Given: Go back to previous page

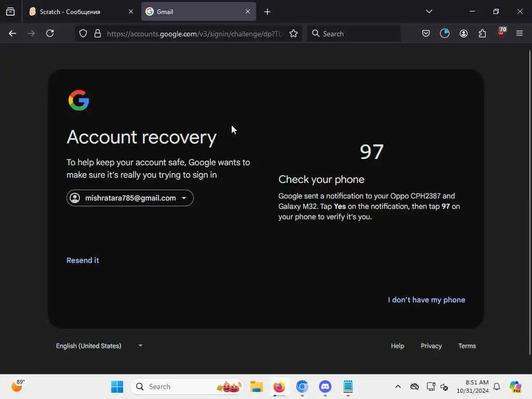Looking at the screenshot, I should pyautogui.click(x=12, y=33).
